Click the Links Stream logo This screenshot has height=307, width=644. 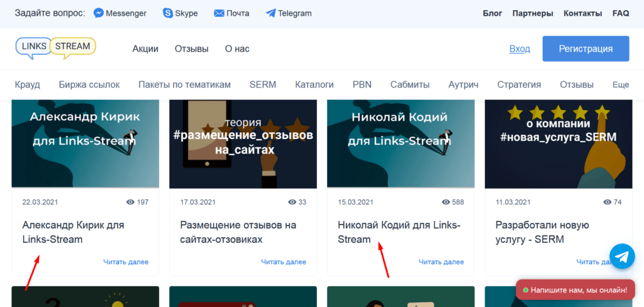pyautogui.click(x=56, y=48)
